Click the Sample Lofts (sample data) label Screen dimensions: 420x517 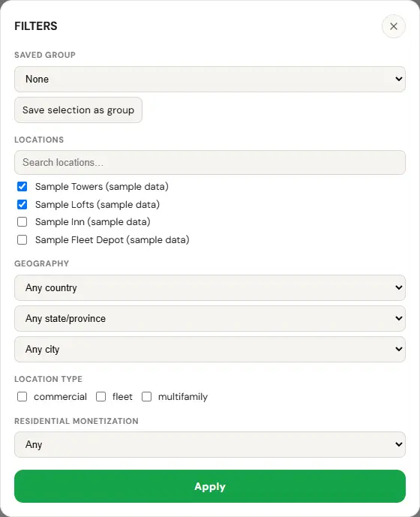pyautogui.click(x=97, y=204)
